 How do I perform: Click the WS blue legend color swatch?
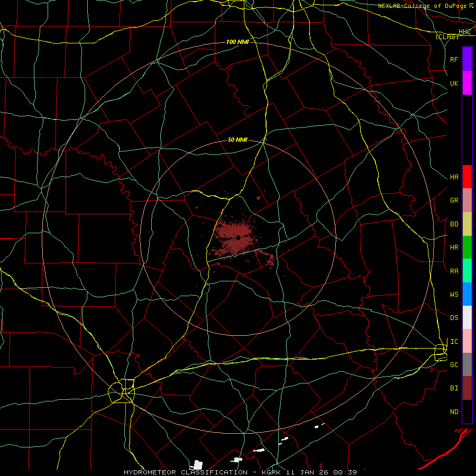[x=467, y=294]
